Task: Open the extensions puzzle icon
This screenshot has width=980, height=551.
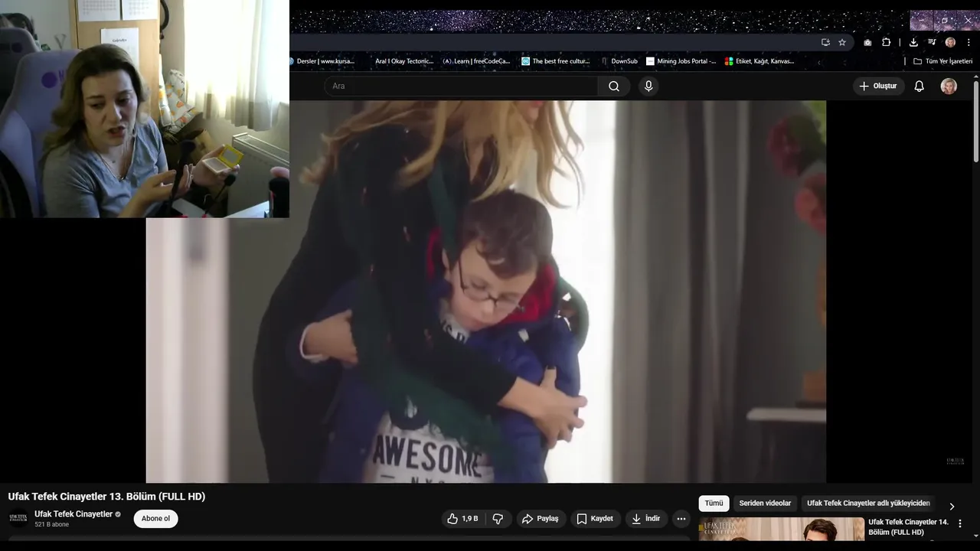Action: click(887, 42)
